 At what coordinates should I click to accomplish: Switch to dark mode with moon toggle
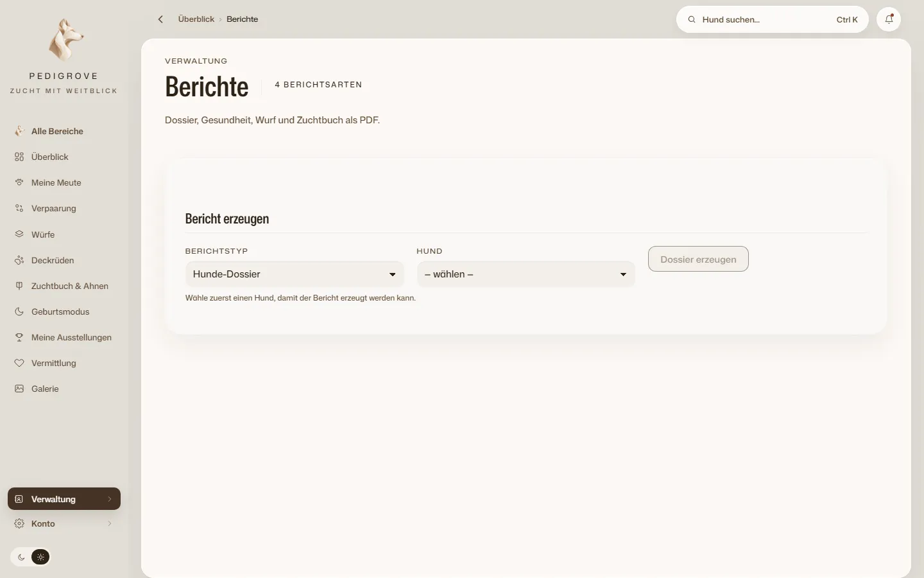click(21, 557)
